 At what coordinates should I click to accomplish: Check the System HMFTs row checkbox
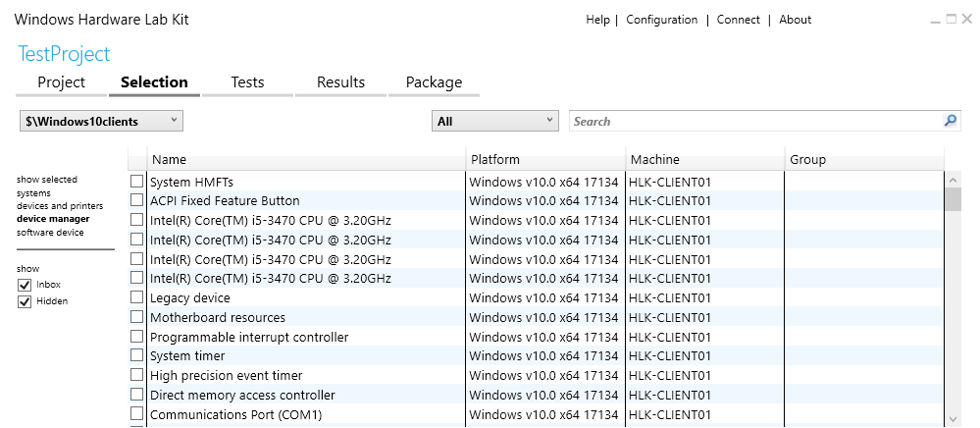click(x=137, y=182)
